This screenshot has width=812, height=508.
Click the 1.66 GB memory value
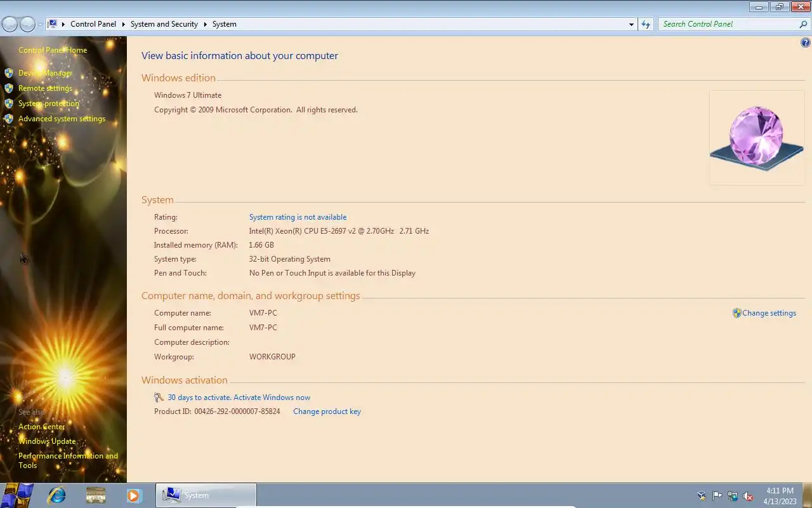point(261,245)
